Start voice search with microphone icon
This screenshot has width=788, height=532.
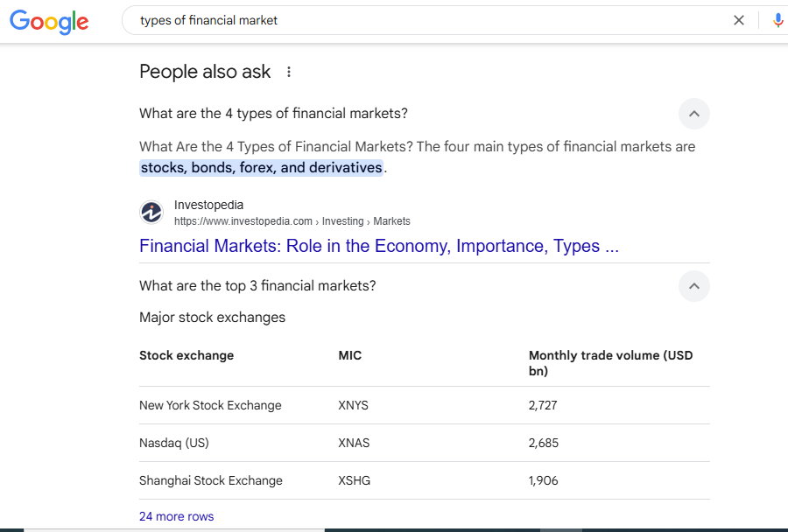pos(777,20)
